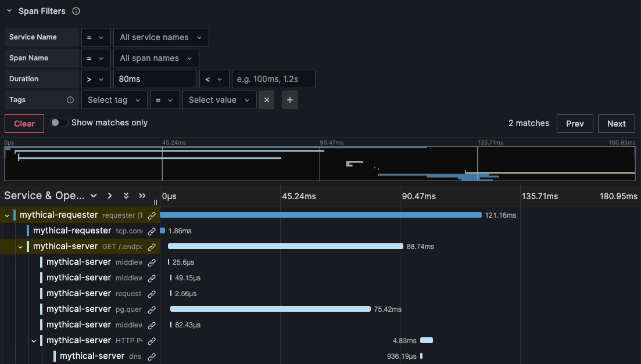Click the Clear button
Screen dimensions: 641x364
click(24, 123)
